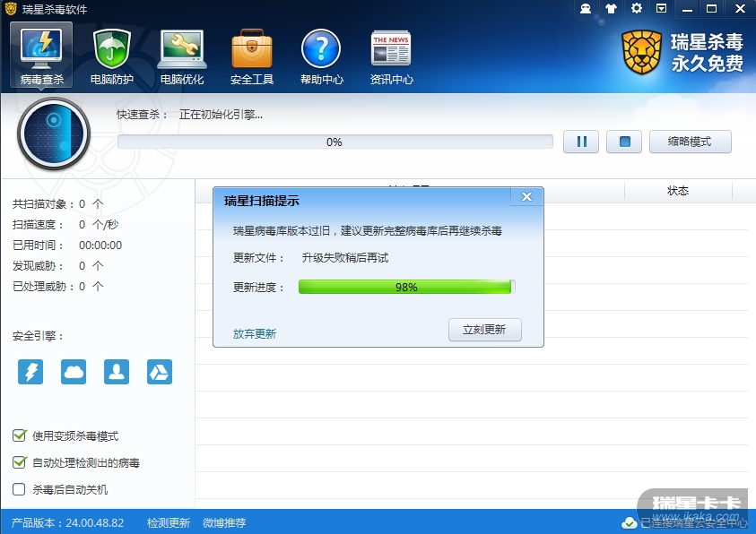Image resolution: width=756 pixels, height=534 pixels.
Task: Click the lightning bolt security engine icon
Action: click(x=30, y=372)
